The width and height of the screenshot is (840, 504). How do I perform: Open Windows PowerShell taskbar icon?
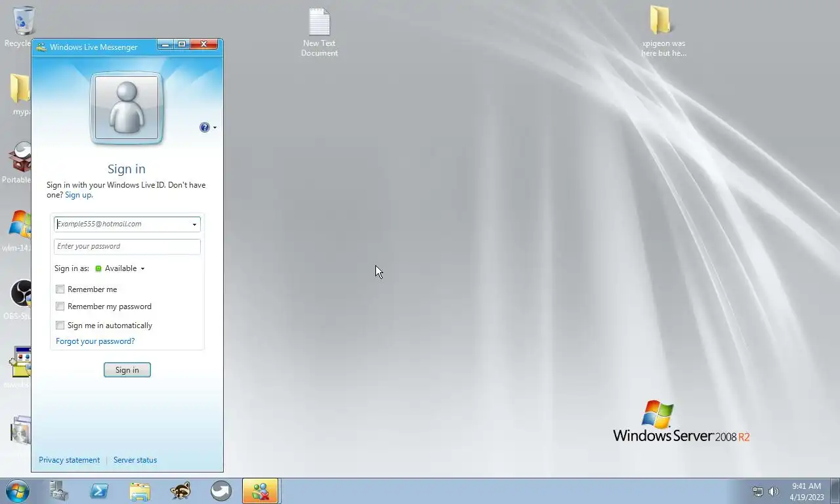point(99,491)
